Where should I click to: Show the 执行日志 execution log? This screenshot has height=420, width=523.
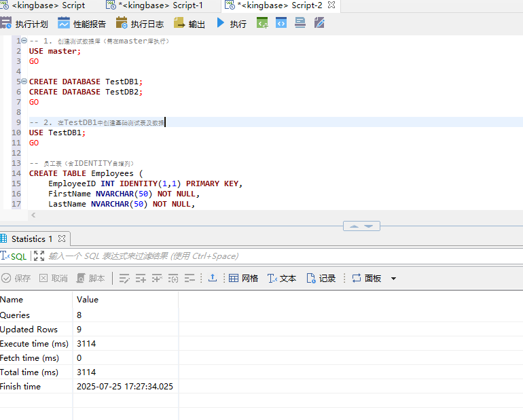pos(140,24)
